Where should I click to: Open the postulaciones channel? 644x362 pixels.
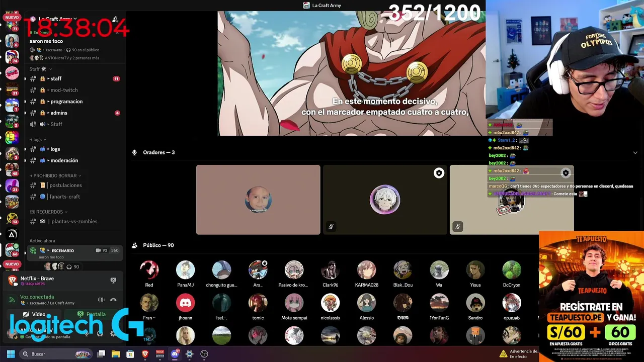74,185
